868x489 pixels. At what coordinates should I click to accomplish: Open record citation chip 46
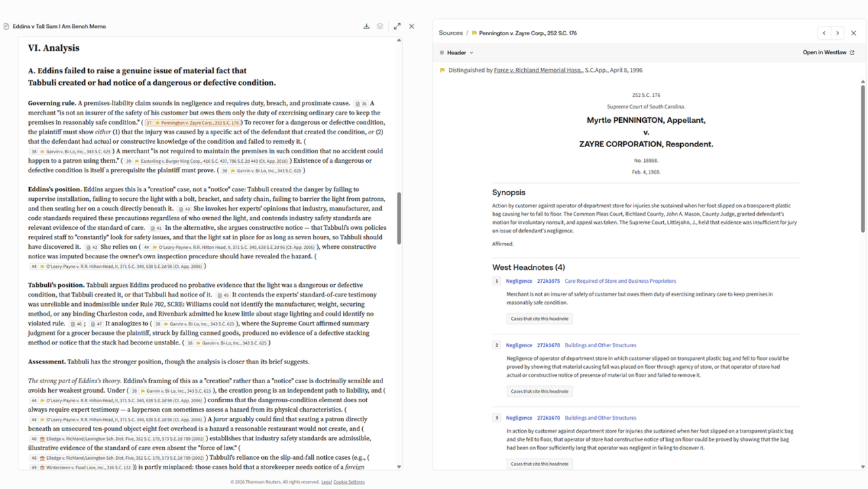[77, 324]
